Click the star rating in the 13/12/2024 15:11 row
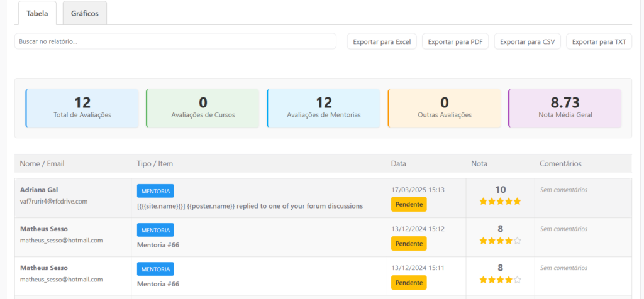 [x=500, y=280]
